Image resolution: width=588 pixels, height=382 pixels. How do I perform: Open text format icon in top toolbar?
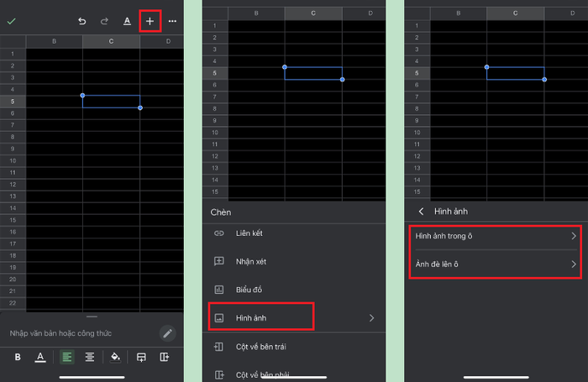point(127,21)
